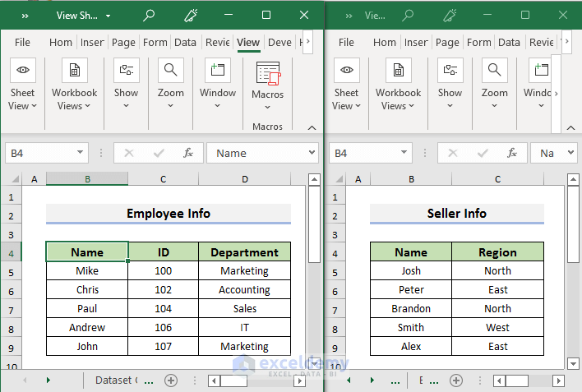The width and height of the screenshot is (582, 392).
Task: Open Name Box dropdown in left window
Action: (80, 152)
